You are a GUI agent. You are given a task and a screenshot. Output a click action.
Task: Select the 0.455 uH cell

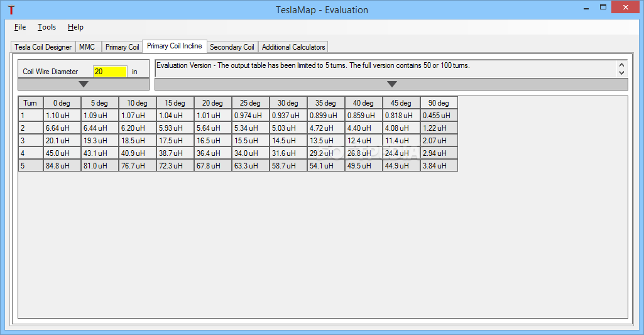439,116
